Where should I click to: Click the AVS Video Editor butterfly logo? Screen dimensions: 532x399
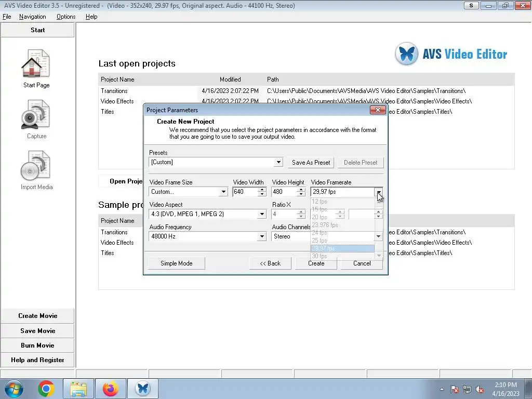click(406, 54)
